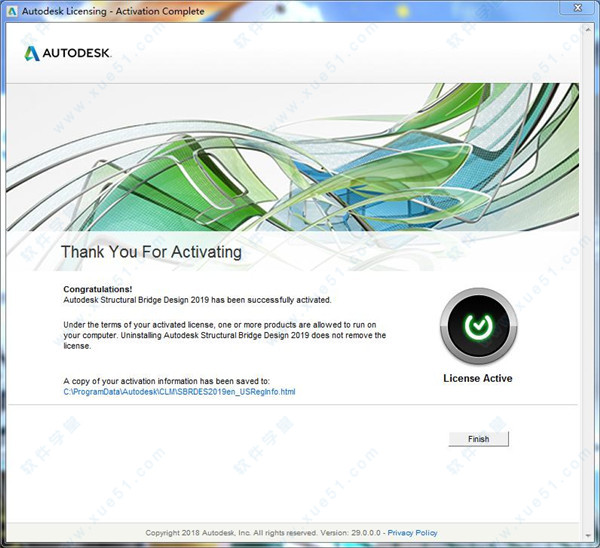The image size is (600, 548).
Task: Close the Autodesk Licensing window
Action: [x=579, y=11]
